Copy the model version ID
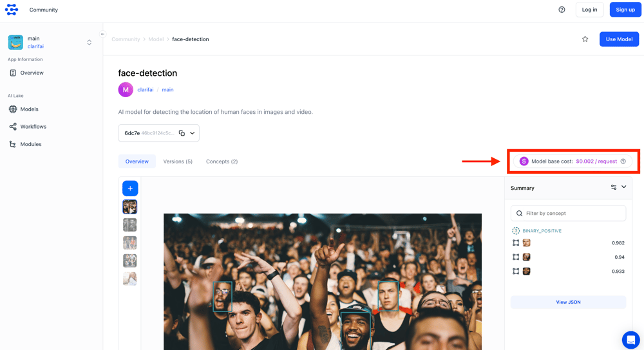 click(182, 133)
